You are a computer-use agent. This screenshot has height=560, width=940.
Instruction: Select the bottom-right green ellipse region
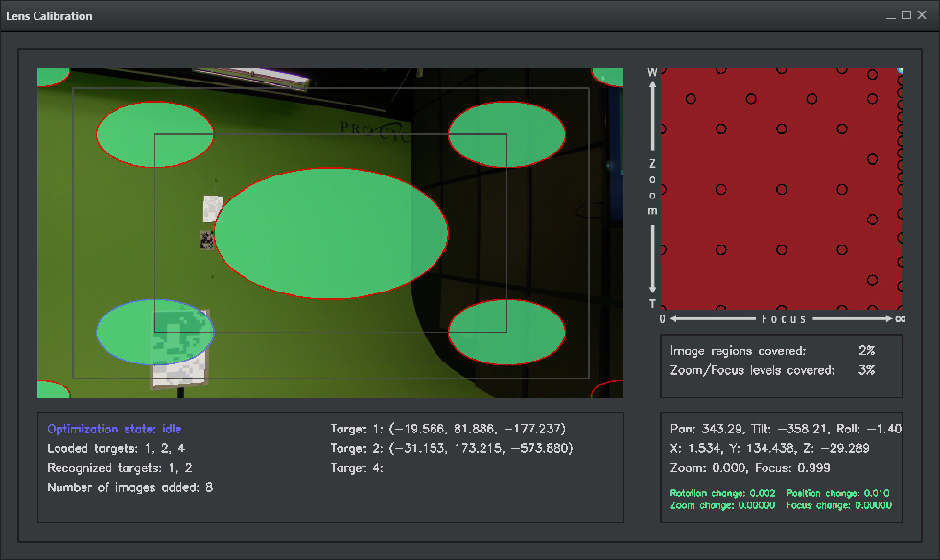(x=506, y=332)
